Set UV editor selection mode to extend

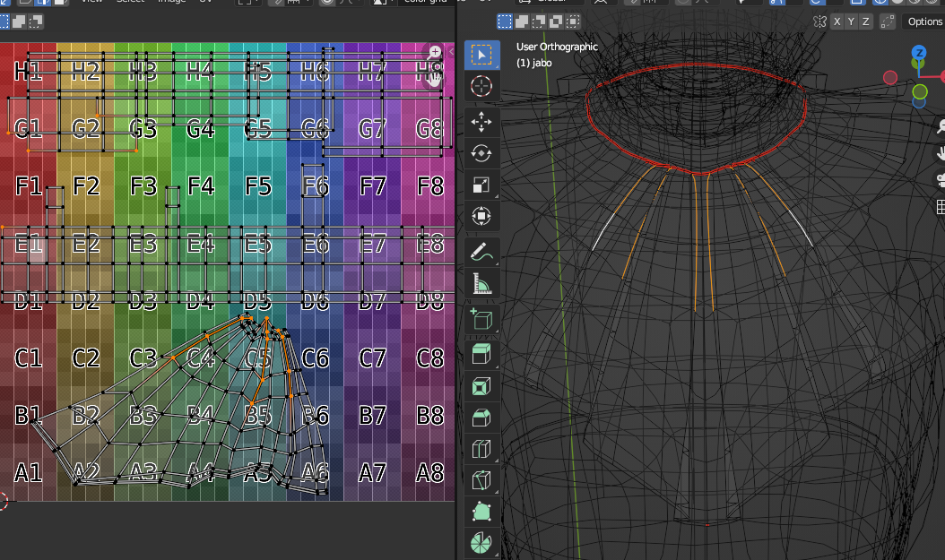click(20, 22)
